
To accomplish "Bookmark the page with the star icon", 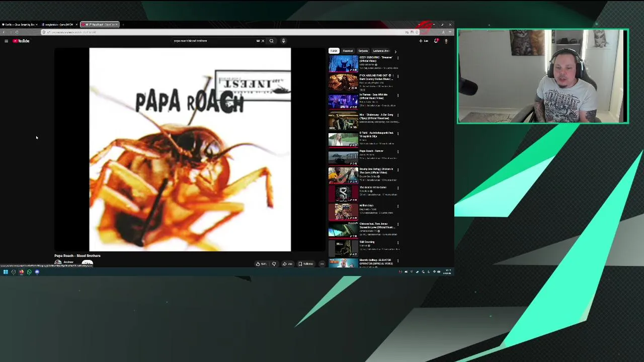I will pyautogui.click(x=417, y=32).
